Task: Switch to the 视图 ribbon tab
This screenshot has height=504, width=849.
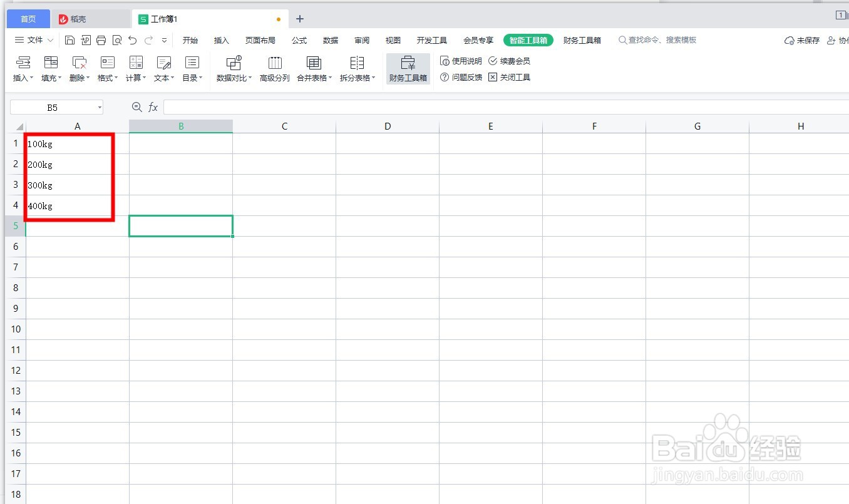Action: point(393,40)
